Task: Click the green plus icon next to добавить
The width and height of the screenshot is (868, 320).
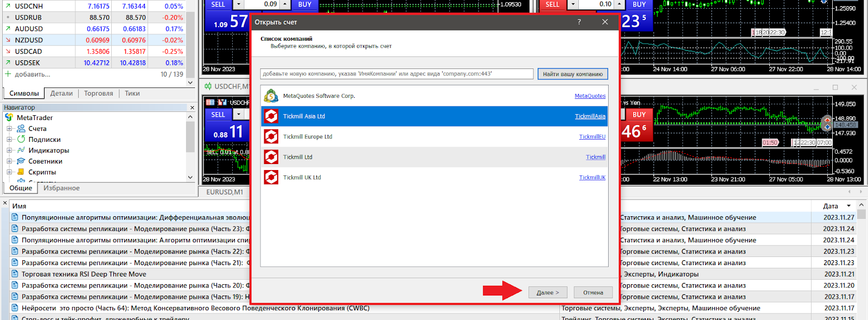Action: click(x=8, y=74)
